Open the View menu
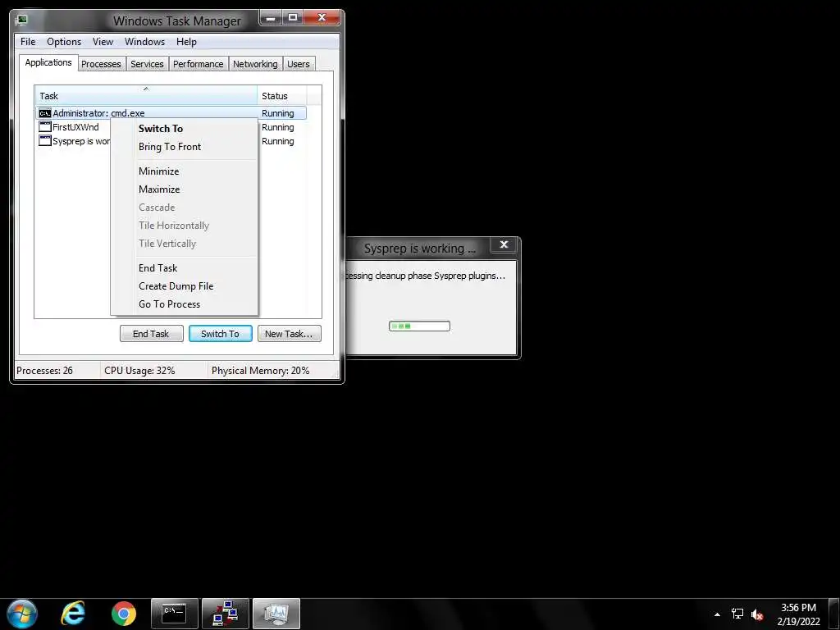Image resolution: width=840 pixels, height=630 pixels. pyautogui.click(x=103, y=42)
